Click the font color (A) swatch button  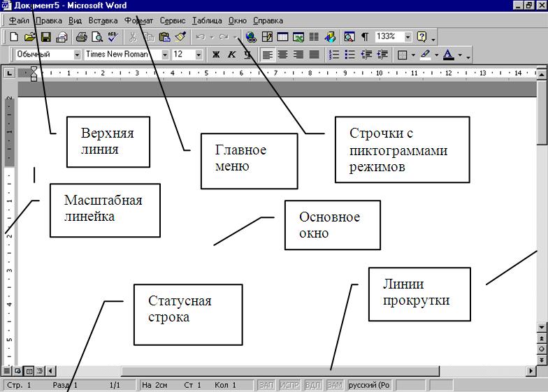pos(449,55)
